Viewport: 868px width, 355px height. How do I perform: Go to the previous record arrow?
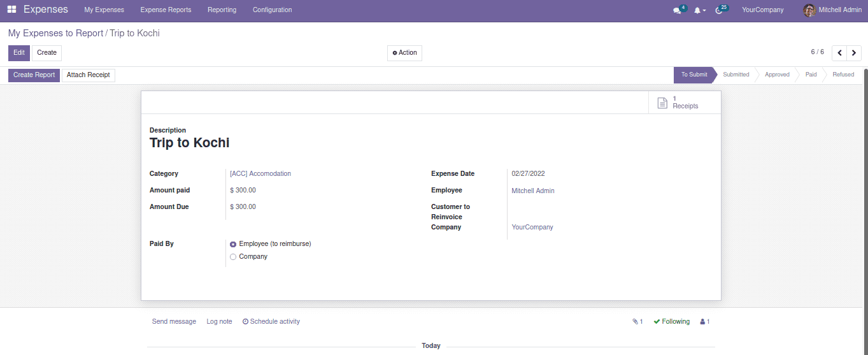[x=839, y=53]
